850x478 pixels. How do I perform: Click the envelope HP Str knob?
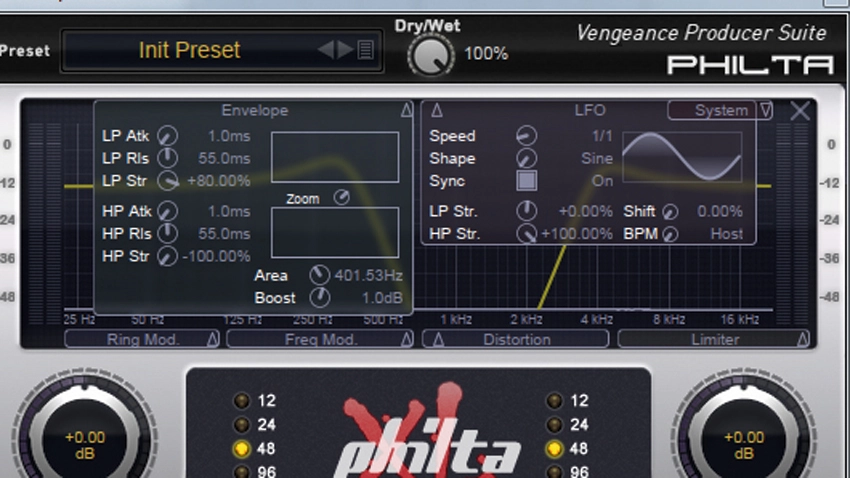tap(168, 256)
